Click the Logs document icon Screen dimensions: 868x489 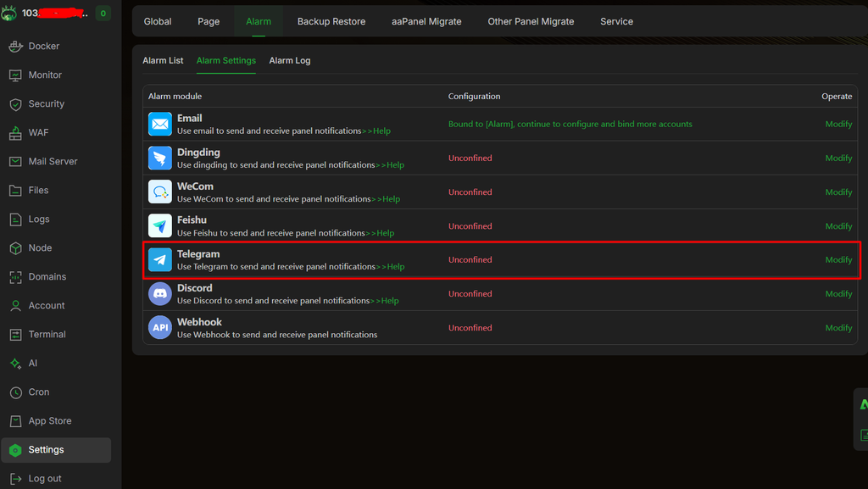[15, 219]
